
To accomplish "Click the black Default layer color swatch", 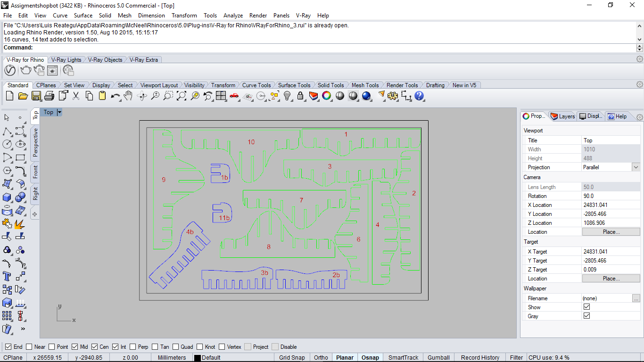I will (197, 358).
